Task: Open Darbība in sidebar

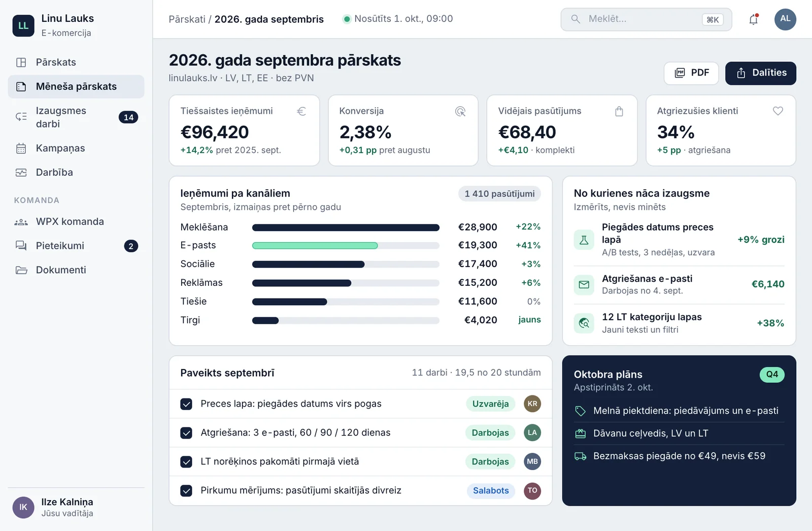Action: [x=76, y=173]
